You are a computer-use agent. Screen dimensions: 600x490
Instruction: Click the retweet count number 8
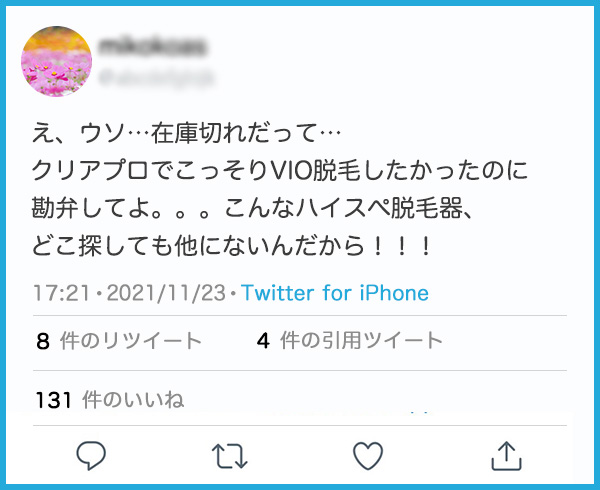click(43, 341)
